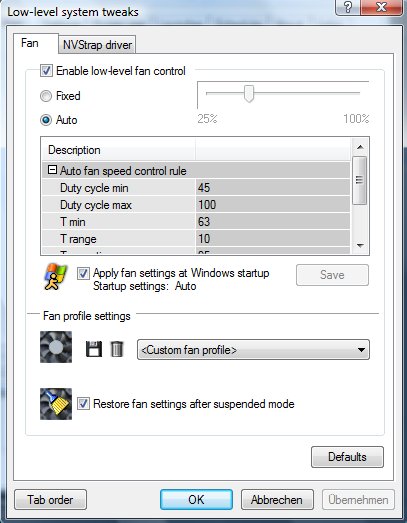407x523 pixels.
Task: Click the Duty cycle min value field
Action: [273, 187]
